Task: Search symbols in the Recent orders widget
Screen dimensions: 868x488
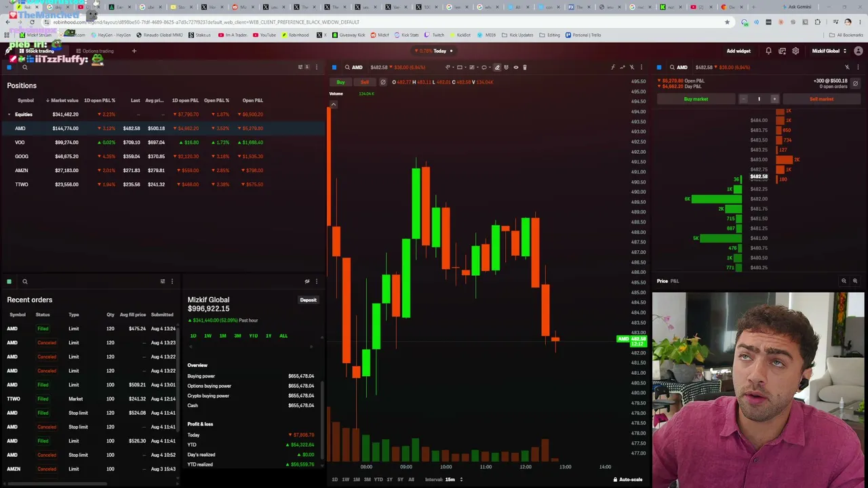Action: pos(24,281)
